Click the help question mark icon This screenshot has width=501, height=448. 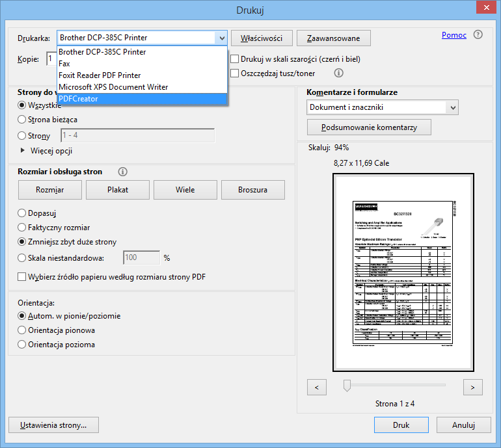click(478, 35)
